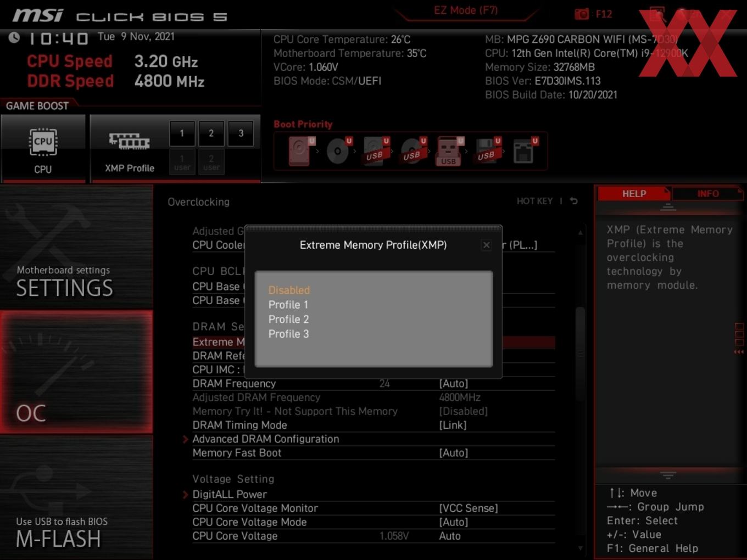Screen dimensions: 747x560
Task: Click the help panel top collapse handle
Action: click(668, 207)
